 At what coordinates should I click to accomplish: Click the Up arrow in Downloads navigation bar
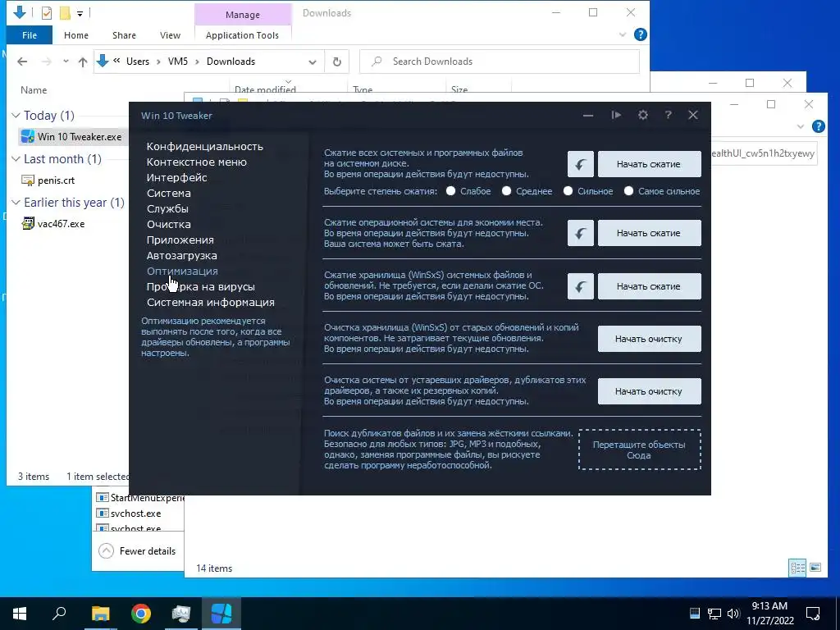pos(83,62)
